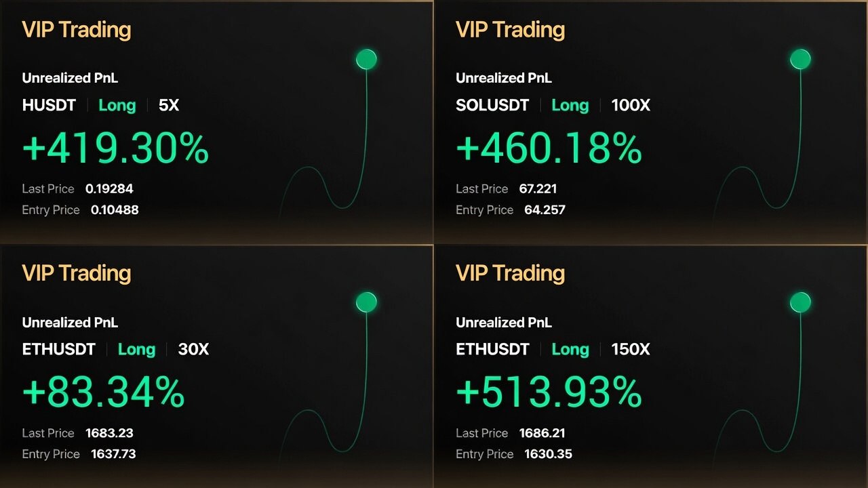Click the +419.30% PnL value
This screenshot has width=868, height=488.
point(115,148)
